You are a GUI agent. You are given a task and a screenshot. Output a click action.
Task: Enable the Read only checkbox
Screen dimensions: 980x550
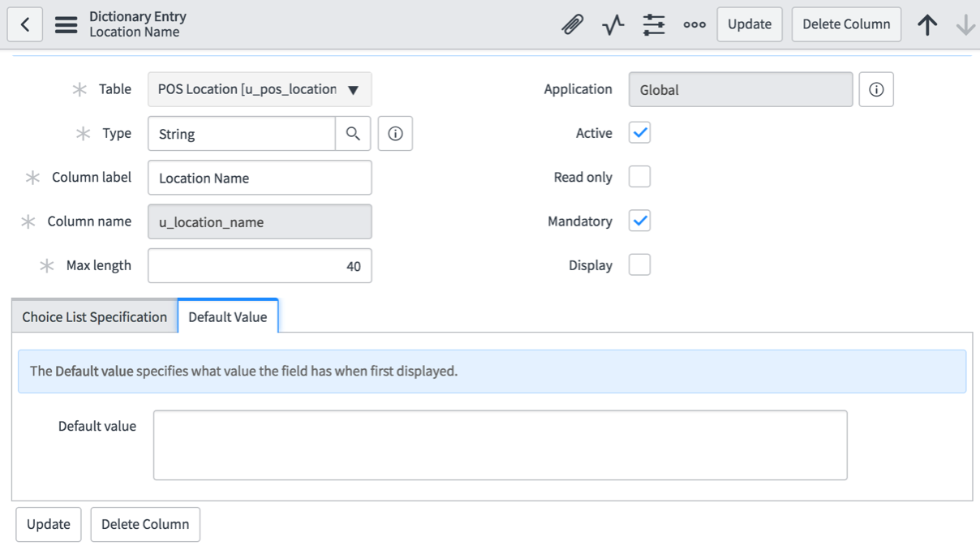click(639, 177)
